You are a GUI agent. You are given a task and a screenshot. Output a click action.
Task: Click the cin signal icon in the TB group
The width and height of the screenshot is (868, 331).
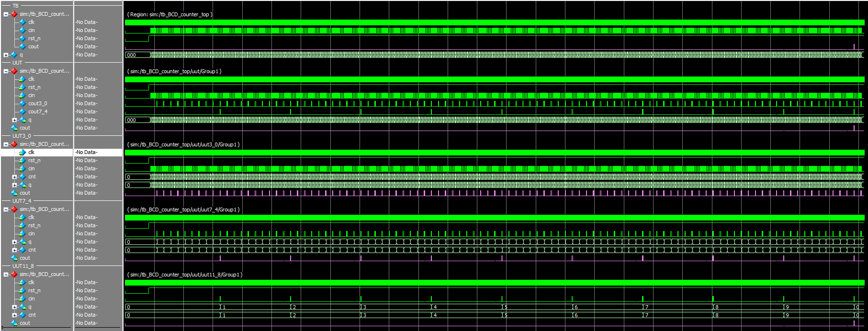(x=23, y=31)
